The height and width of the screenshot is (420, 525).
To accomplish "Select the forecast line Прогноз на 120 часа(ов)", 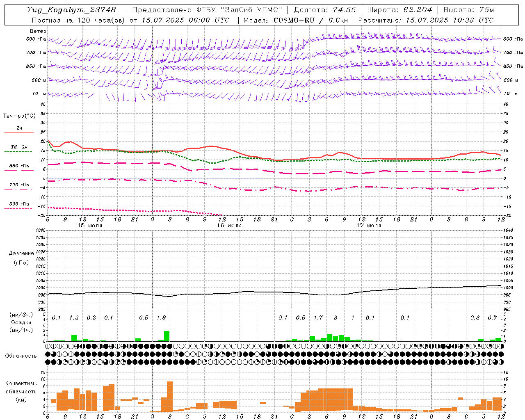I will coord(79,20).
